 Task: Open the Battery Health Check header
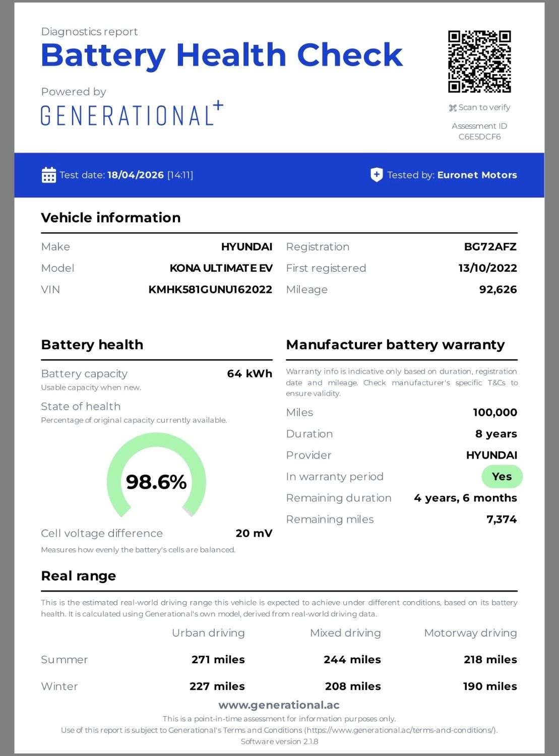coord(222,55)
